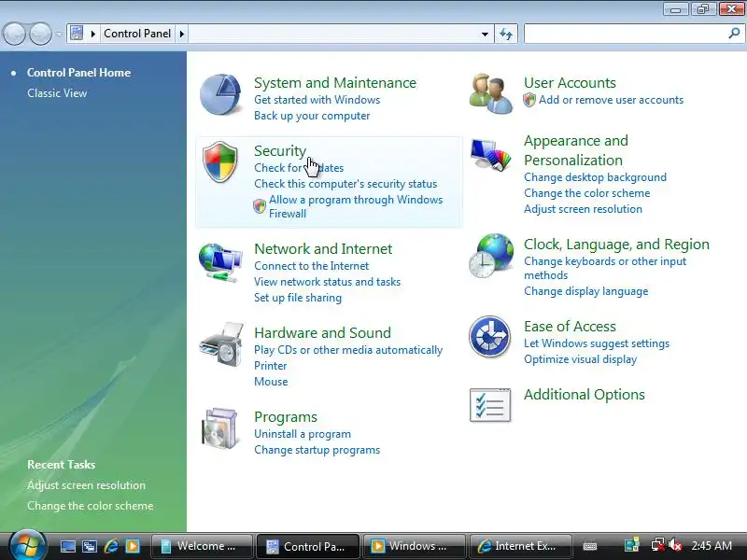Click the Clock, Language, and Region globe icon
The image size is (747, 560).
click(491, 256)
